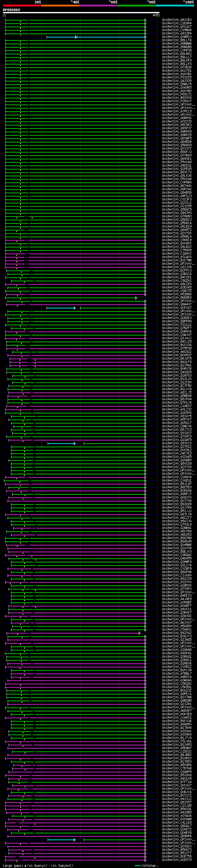This screenshot has width=197, height=868.
Task: Select the UniRef100_A5C5K3 label
Action: click(176, 125)
